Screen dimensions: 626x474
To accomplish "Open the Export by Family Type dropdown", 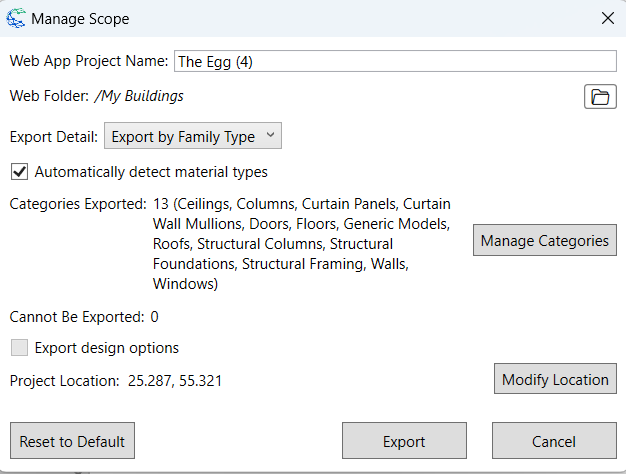I will point(193,136).
